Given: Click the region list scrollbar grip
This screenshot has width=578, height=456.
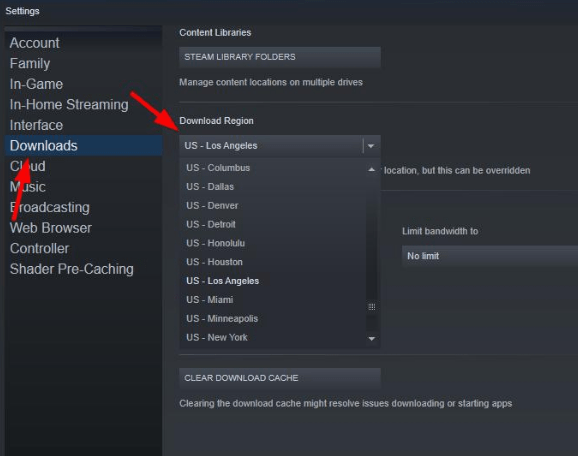Looking at the screenshot, I should coord(372,307).
